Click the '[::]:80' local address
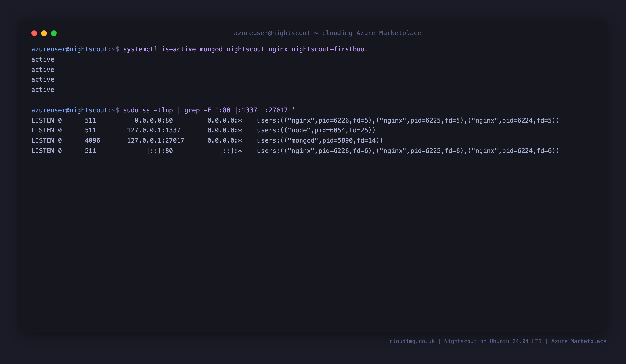 click(159, 151)
